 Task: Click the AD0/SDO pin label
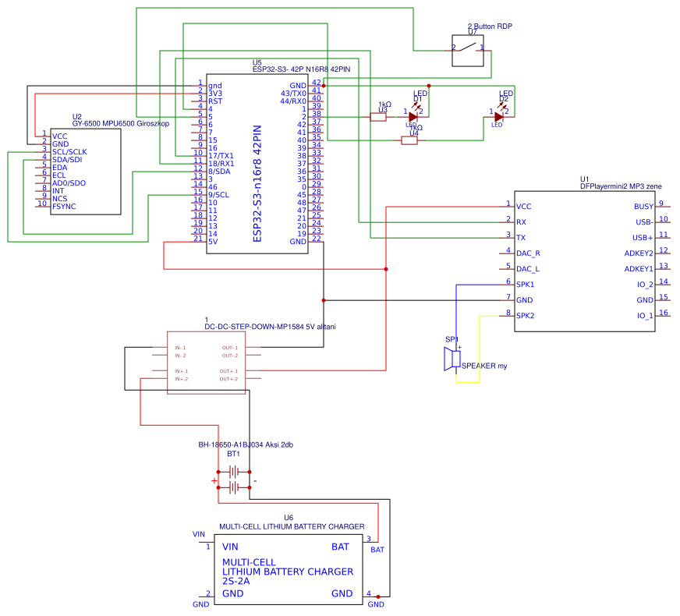[69, 183]
